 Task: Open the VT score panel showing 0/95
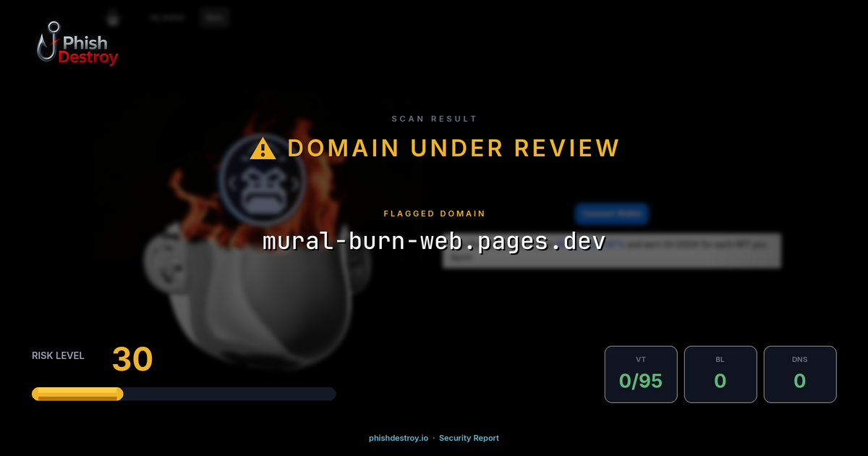pyautogui.click(x=641, y=373)
